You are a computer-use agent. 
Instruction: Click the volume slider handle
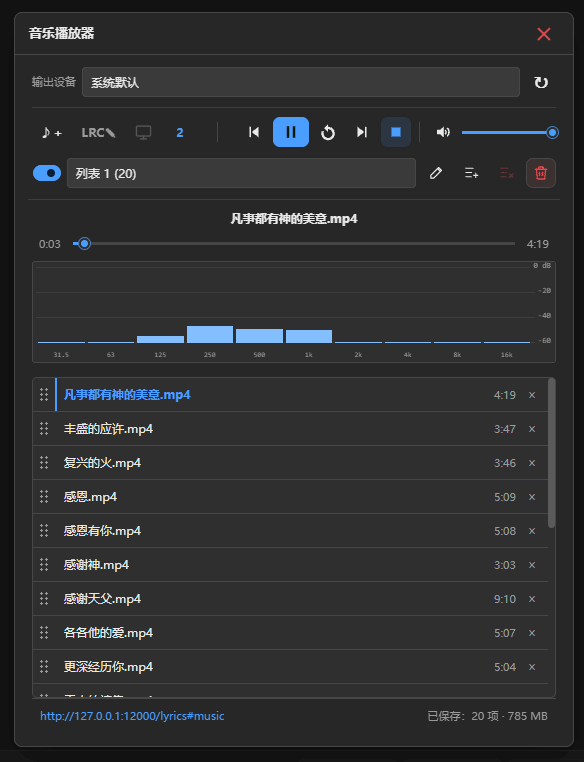(x=552, y=132)
